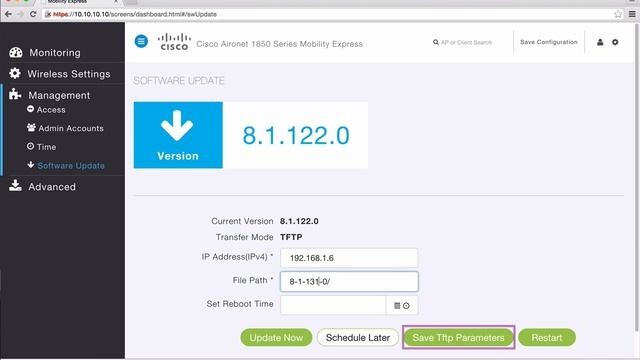Screen dimensions: 640x360
Task: Click the SOFTWARE UPDATE heading
Action: pos(179,81)
